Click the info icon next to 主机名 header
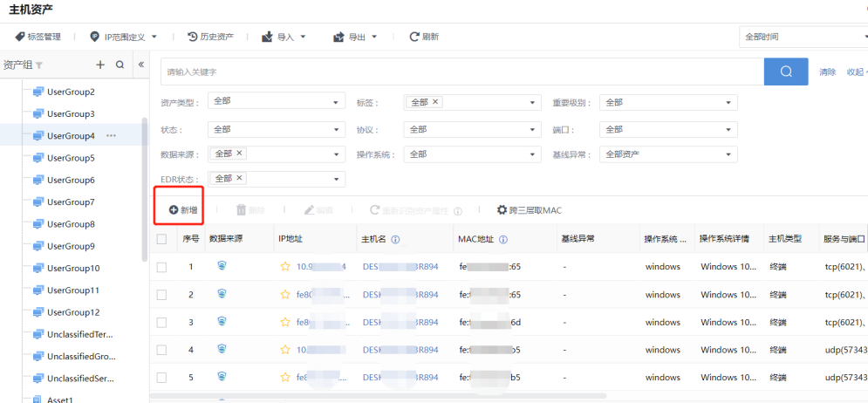 pos(395,239)
